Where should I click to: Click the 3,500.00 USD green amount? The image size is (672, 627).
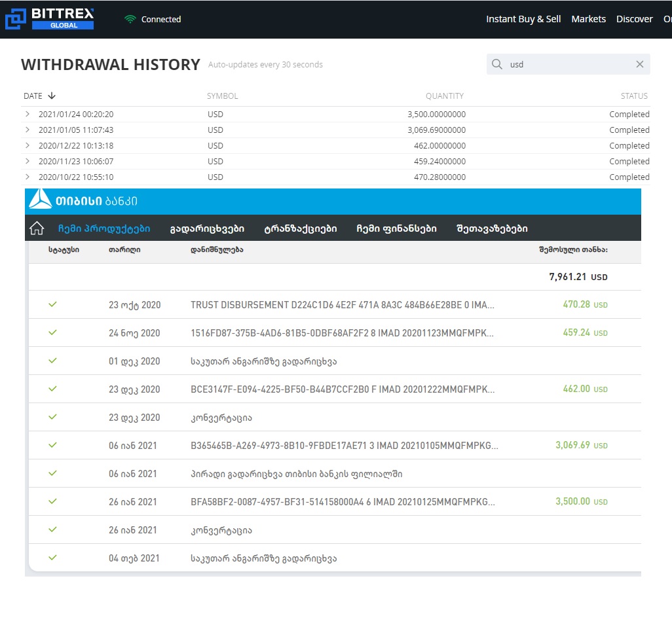(x=582, y=501)
